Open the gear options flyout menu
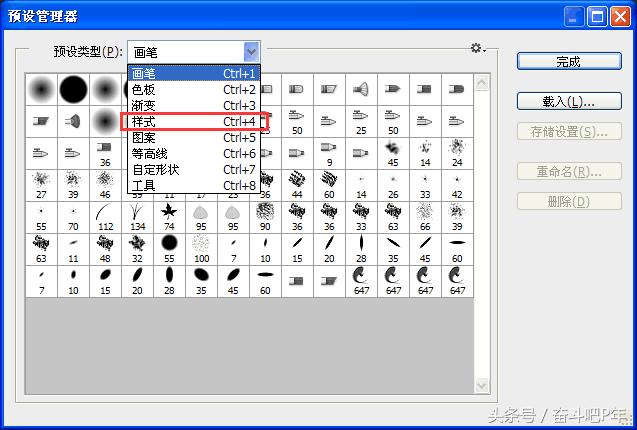The width and height of the screenshot is (637, 430). [x=477, y=49]
